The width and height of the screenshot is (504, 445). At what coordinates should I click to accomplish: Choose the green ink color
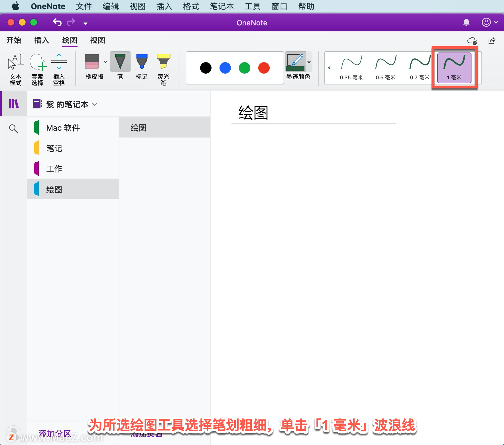pyautogui.click(x=245, y=68)
